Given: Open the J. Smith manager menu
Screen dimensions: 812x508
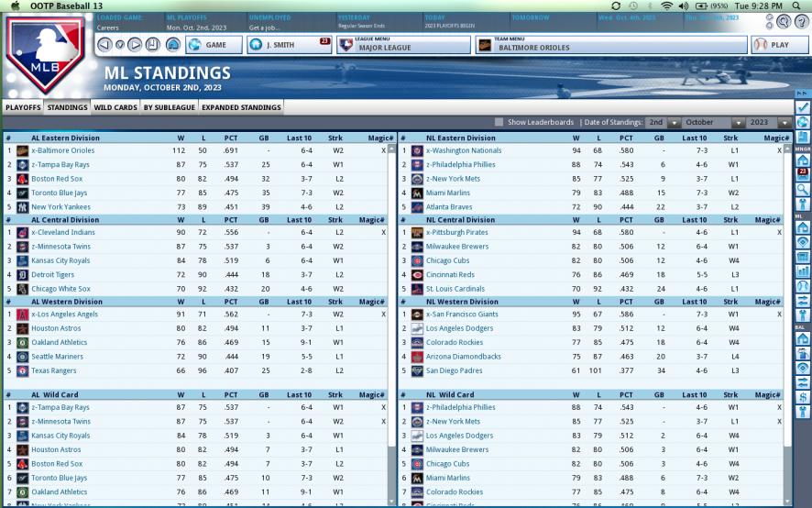Looking at the screenshot, I should pyautogui.click(x=290, y=45).
